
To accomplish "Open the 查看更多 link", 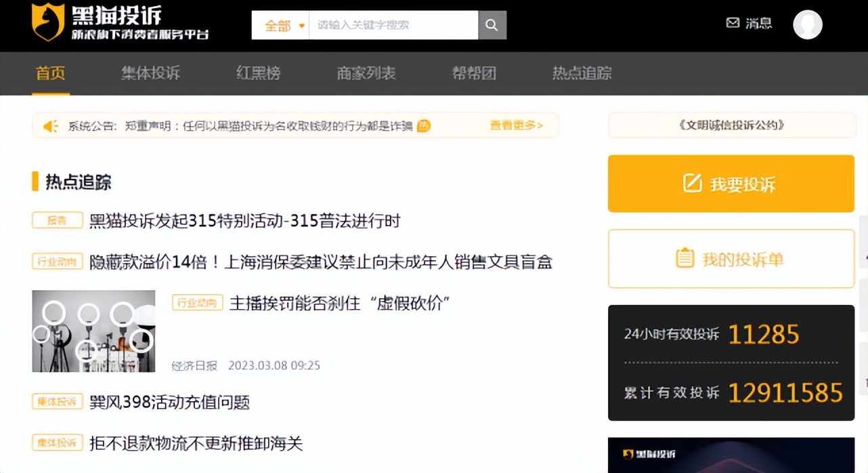I will coord(517,125).
